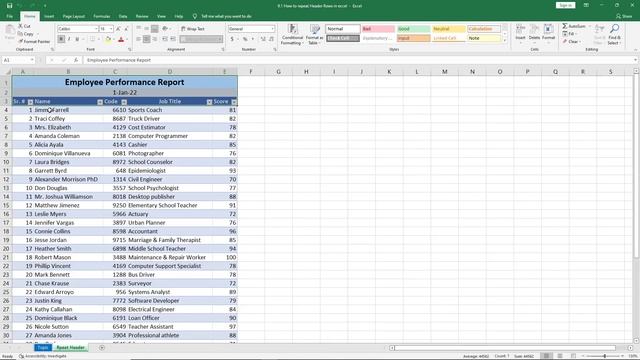The image size is (640, 360).
Task: Click Accessibility: Investigate in the status bar
Action: pos(43,356)
